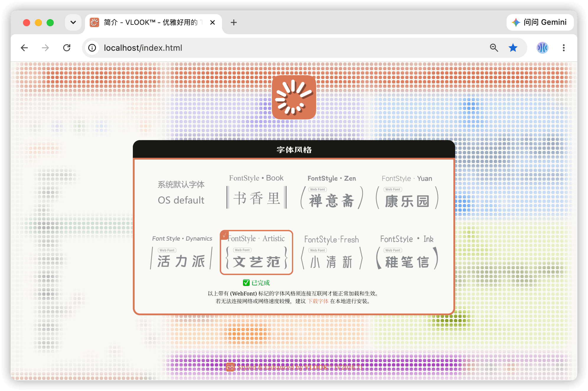This screenshot has height=391, width=588.
Task: Click the Web Font badge on 稚笔信
Action: tap(393, 250)
